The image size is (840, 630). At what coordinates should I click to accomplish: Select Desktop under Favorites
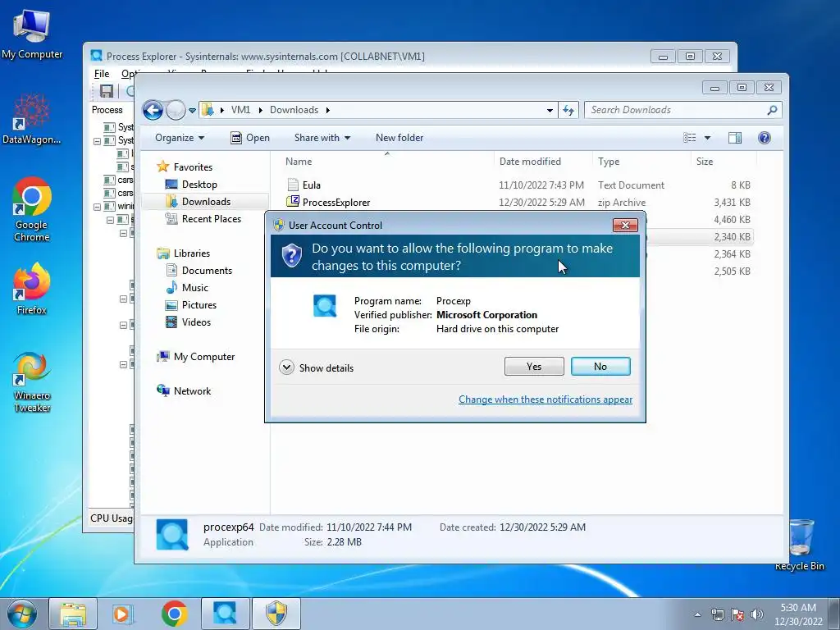point(199,185)
